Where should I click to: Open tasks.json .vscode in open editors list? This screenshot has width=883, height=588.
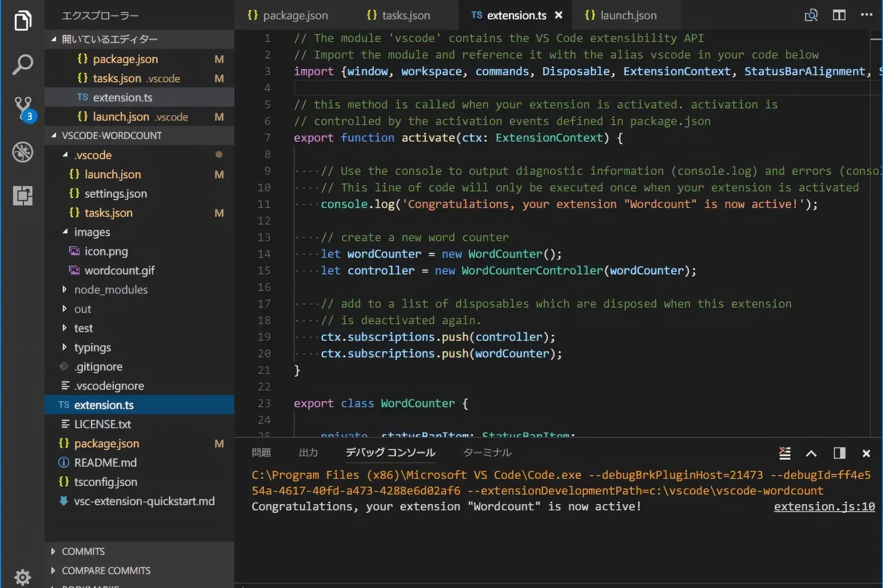(139, 78)
